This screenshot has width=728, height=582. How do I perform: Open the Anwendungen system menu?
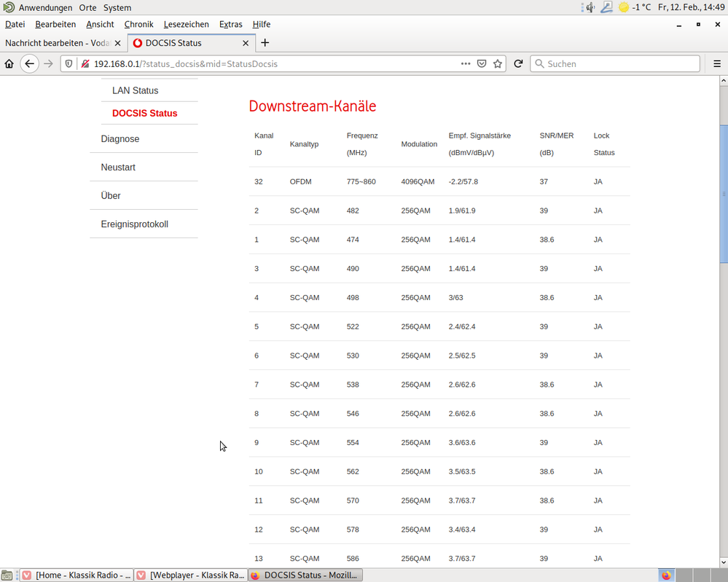click(x=45, y=8)
